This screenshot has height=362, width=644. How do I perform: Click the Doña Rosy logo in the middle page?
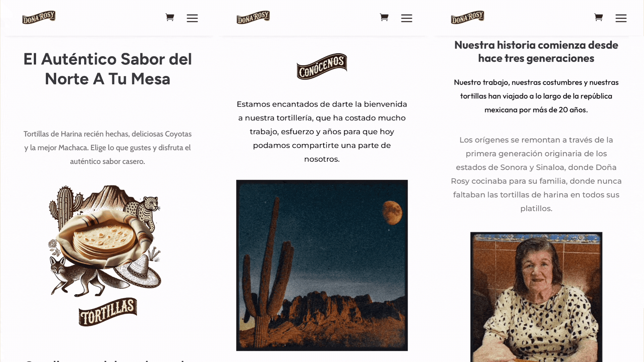pos(253,17)
